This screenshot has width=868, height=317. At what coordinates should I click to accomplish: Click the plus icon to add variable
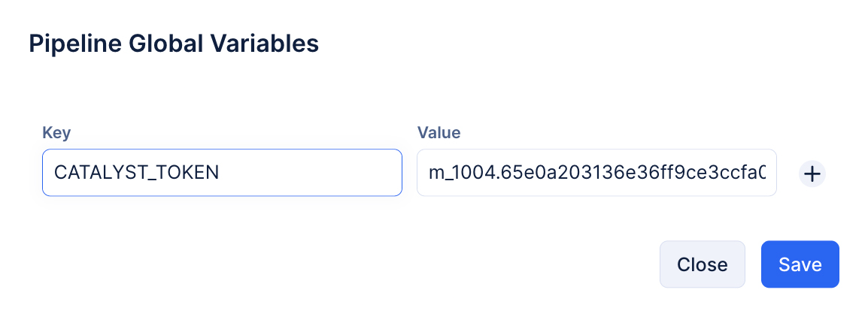point(812,174)
